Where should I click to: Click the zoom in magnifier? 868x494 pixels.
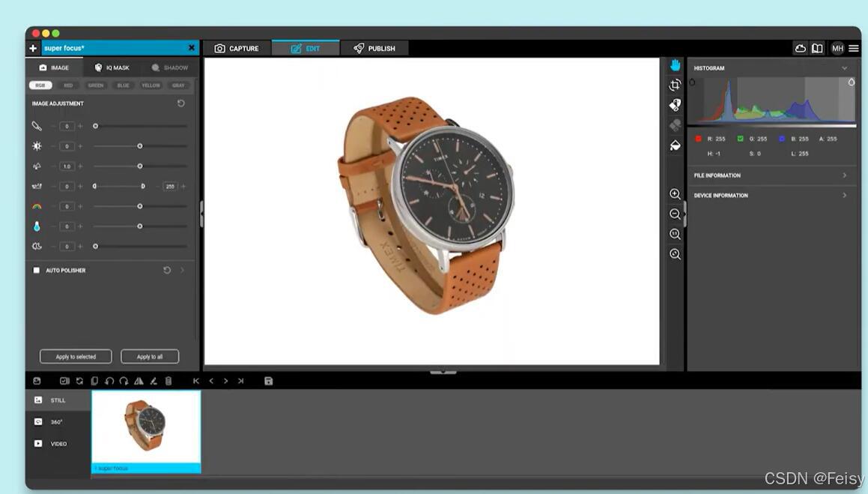pyautogui.click(x=675, y=194)
